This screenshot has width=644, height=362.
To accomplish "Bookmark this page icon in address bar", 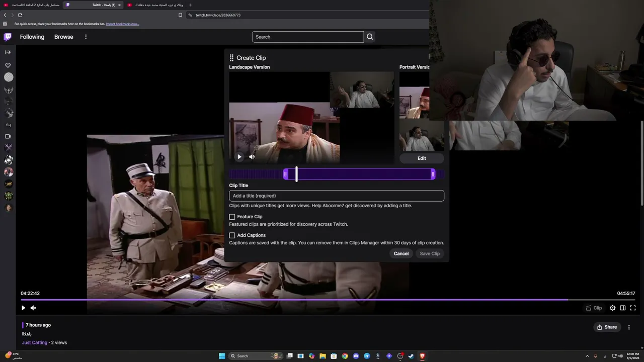I will point(180,15).
